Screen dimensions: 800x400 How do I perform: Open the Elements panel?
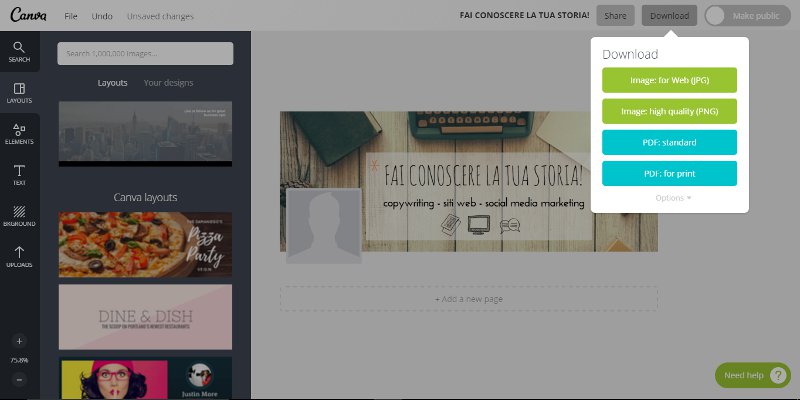[19, 134]
